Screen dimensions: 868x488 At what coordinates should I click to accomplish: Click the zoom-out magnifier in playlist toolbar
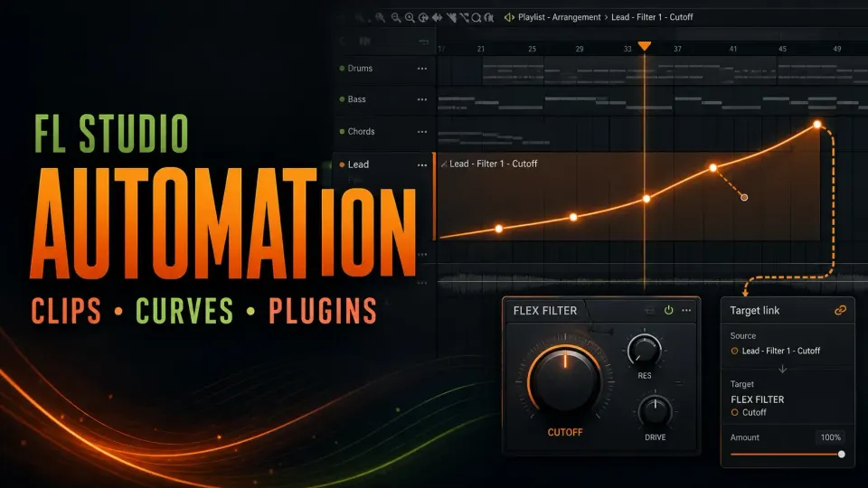coord(396,18)
